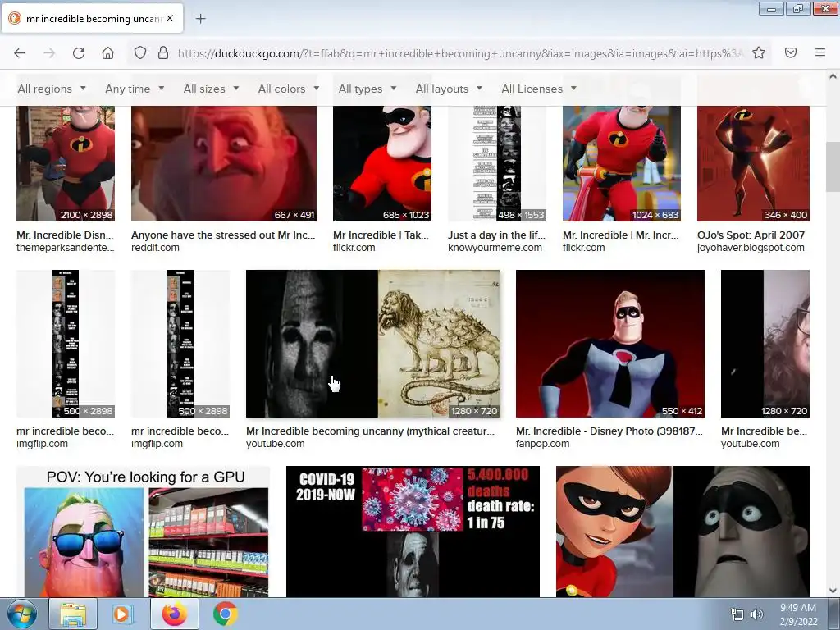Open the volume control in tray
This screenshot has height=630, width=840.
tap(757, 614)
